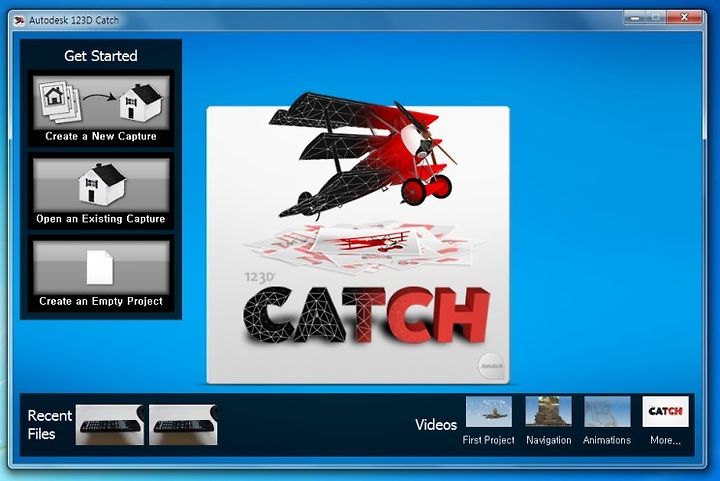The height and width of the screenshot is (481, 720).
Task: Click the Open an Existing Capture label
Action: point(101,219)
